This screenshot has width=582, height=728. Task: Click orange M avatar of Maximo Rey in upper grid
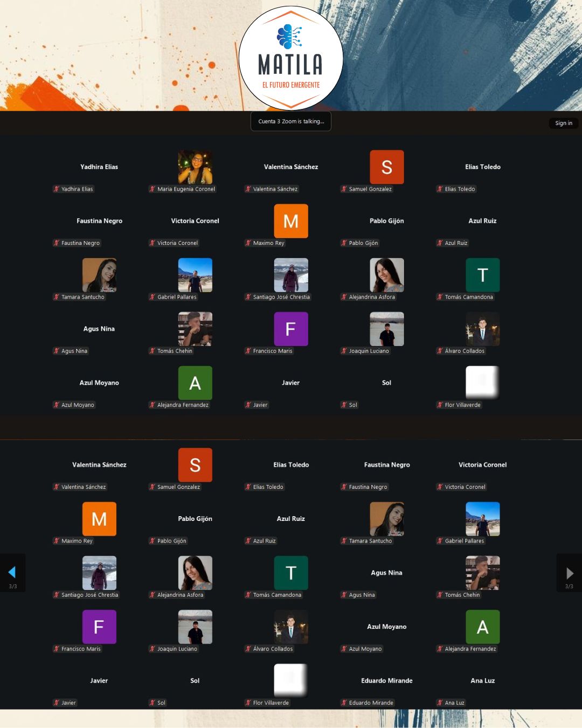coord(291,221)
